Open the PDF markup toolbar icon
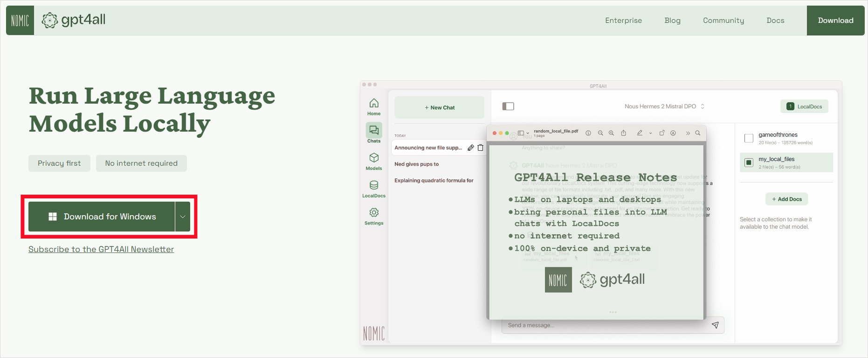868x358 pixels. 673,133
